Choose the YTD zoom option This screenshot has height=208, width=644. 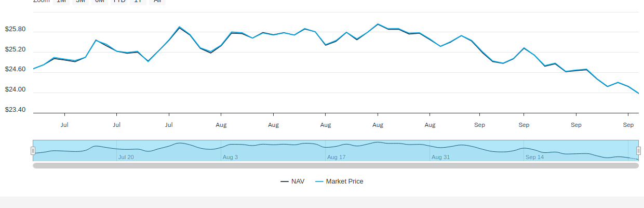point(119,2)
